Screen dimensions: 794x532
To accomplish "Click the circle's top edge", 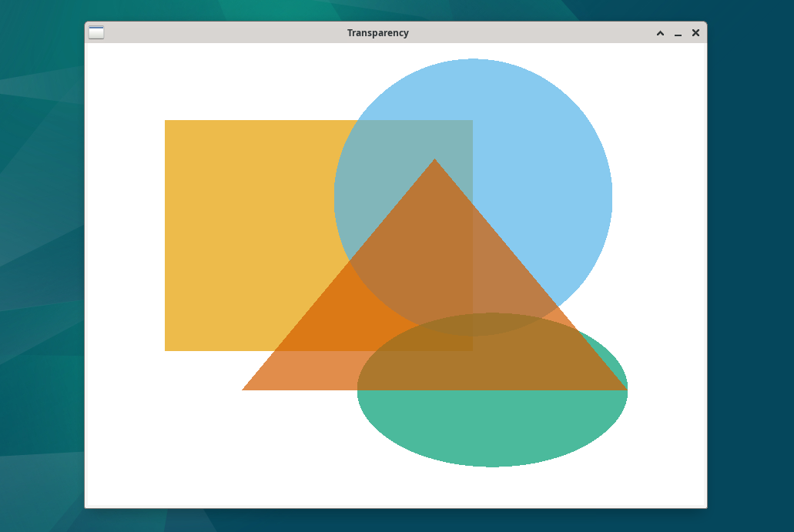I will click(x=472, y=62).
